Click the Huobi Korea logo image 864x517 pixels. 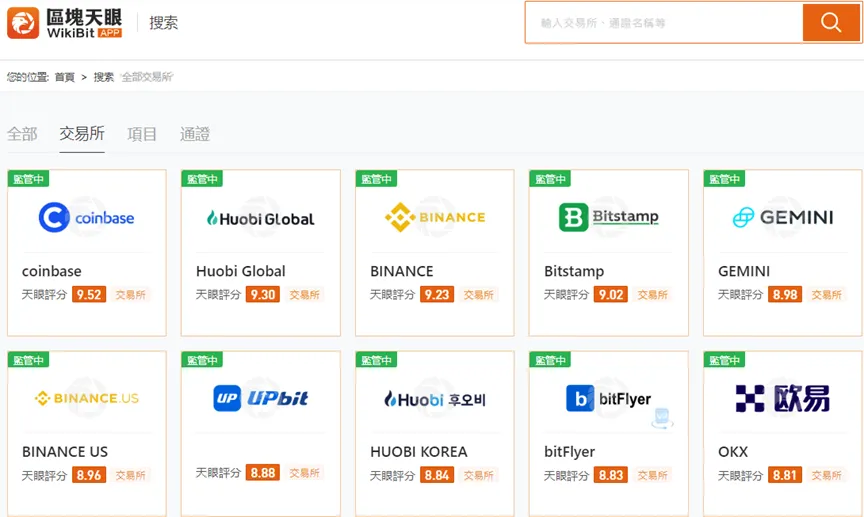coord(435,399)
